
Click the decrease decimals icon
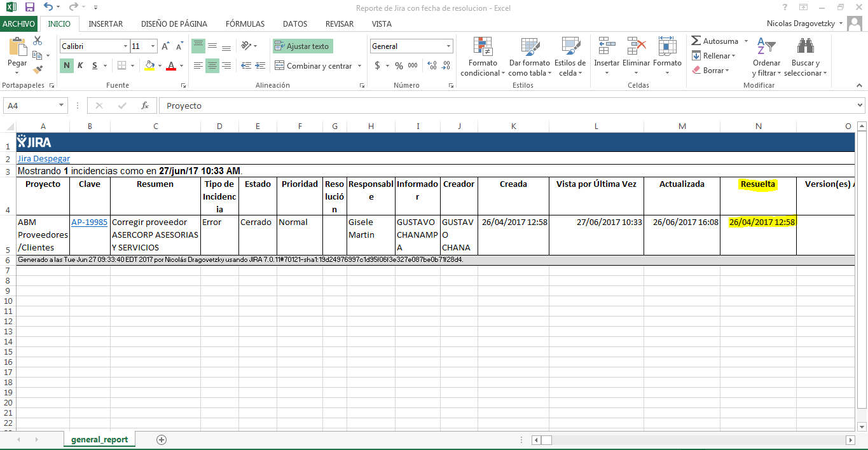(x=446, y=65)
